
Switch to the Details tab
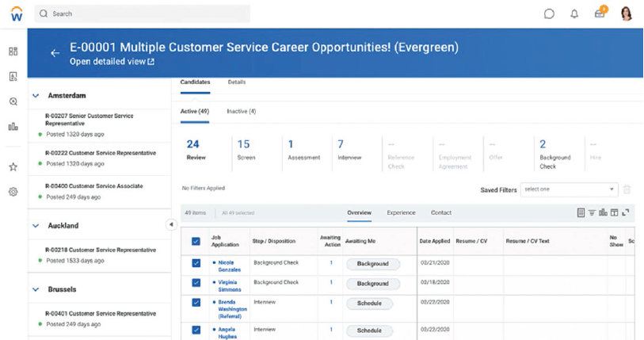click(x=237, y=82)
